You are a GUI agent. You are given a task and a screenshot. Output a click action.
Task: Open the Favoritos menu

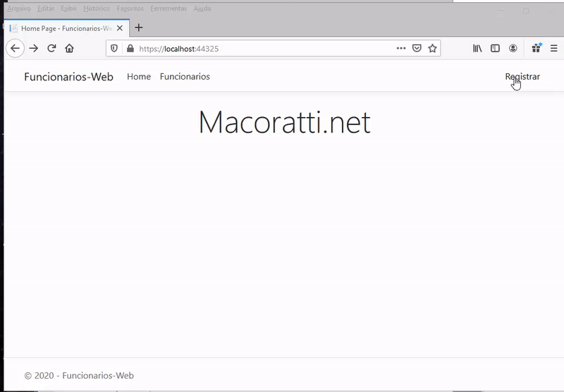point(130,8)
